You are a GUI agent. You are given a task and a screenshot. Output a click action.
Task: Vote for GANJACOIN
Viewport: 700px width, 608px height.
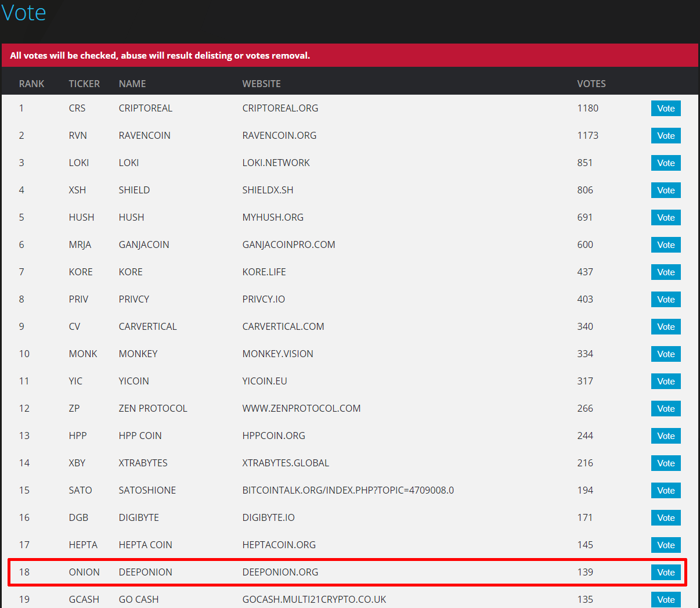pos(666,245)
